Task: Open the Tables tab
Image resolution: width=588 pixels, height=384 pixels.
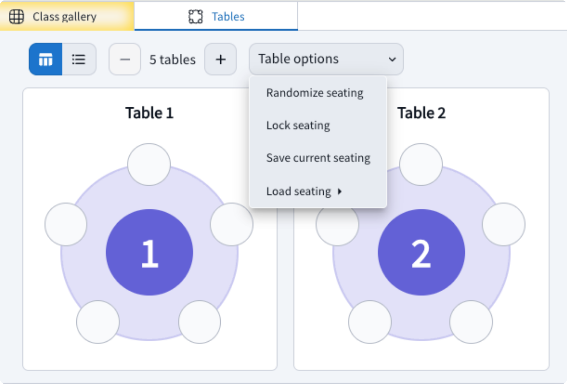Action: click(216, 16)
